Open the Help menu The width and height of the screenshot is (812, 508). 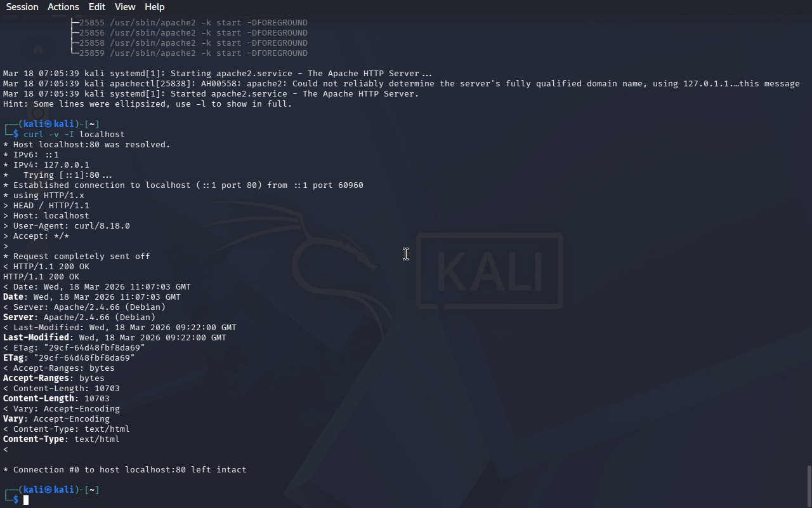(155, 7)
